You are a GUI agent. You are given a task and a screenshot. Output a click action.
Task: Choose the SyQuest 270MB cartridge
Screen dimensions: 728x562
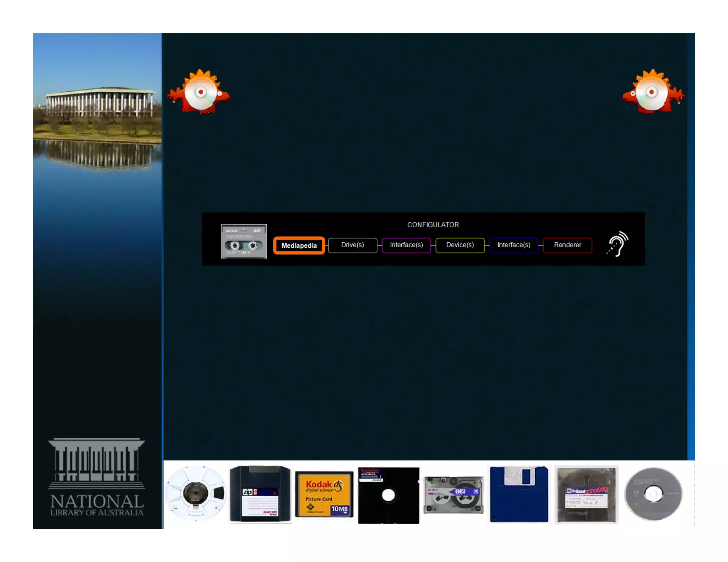[586, 495]
